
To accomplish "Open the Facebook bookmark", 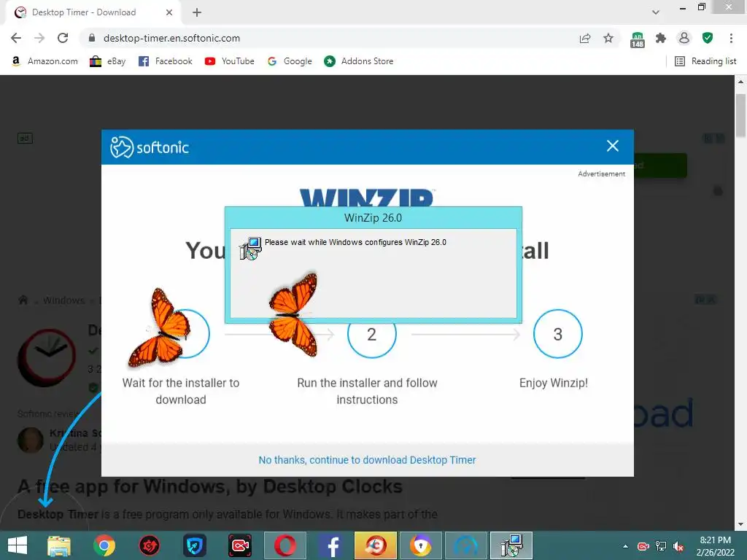I will pyautogui.click(x=166, y=61).
